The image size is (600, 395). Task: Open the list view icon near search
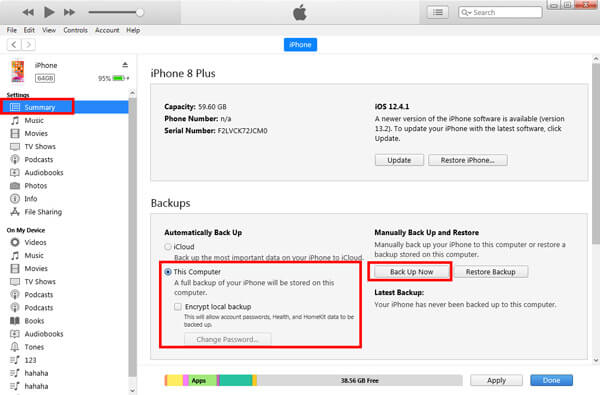[x=438, y=13]
